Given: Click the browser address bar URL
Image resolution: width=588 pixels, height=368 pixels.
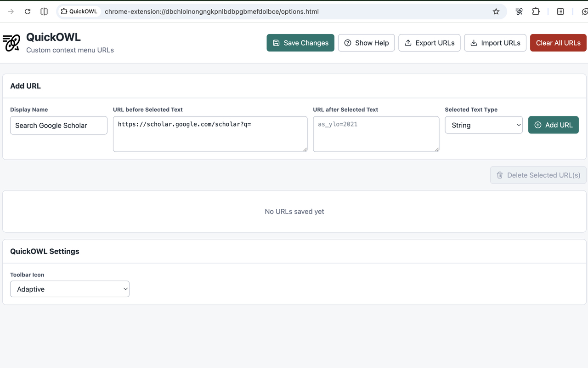Looking at the screenshot, I should click(212, 11).
